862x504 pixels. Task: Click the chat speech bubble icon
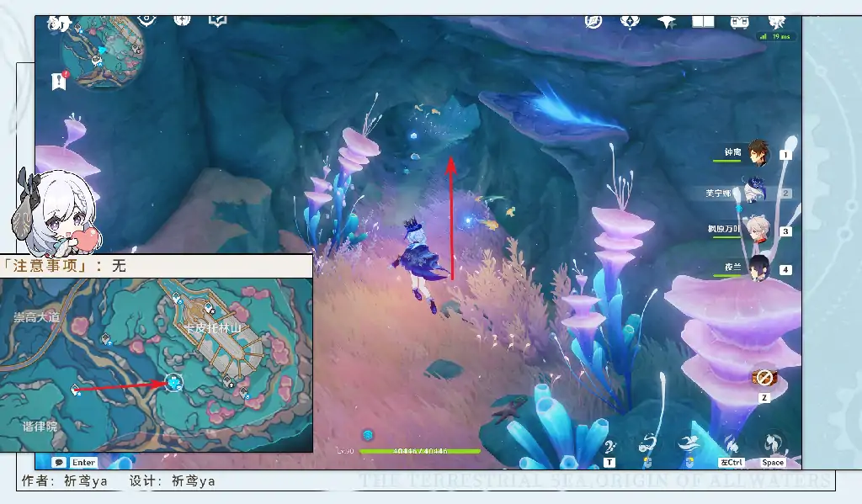pyautogui.click(x=59, y=463)
